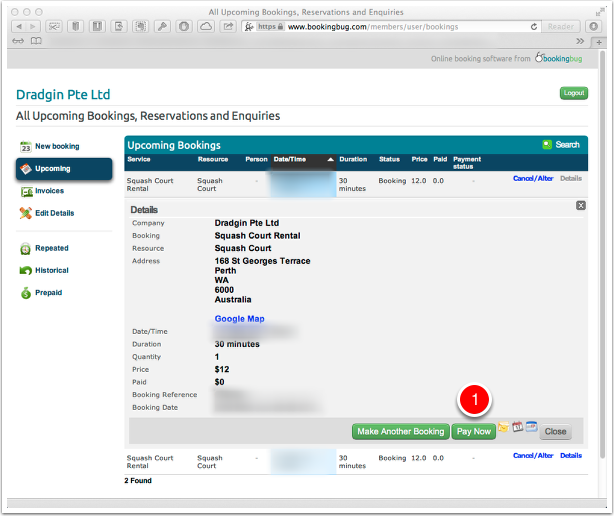Viewport: 614px width, 516px height.
Task: Click the shield toolbar icon
Action: (x=184, y=27)
